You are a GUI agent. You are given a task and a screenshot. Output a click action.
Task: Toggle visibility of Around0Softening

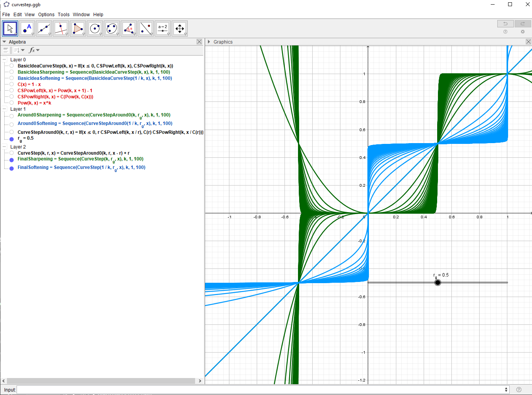tap(12, 124)
